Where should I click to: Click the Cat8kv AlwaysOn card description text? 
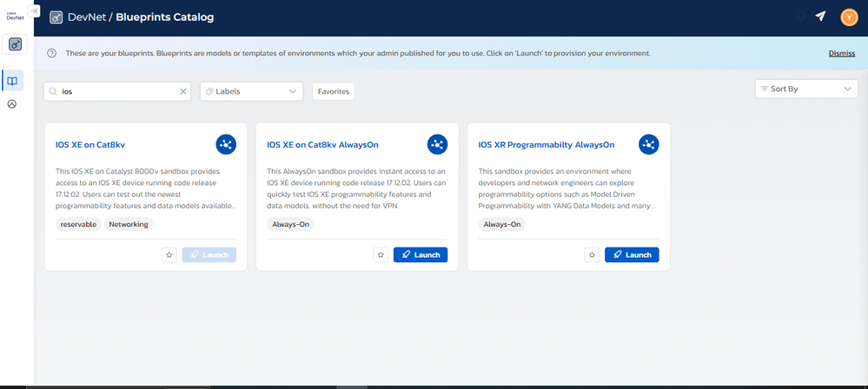(x=358, y=188)
